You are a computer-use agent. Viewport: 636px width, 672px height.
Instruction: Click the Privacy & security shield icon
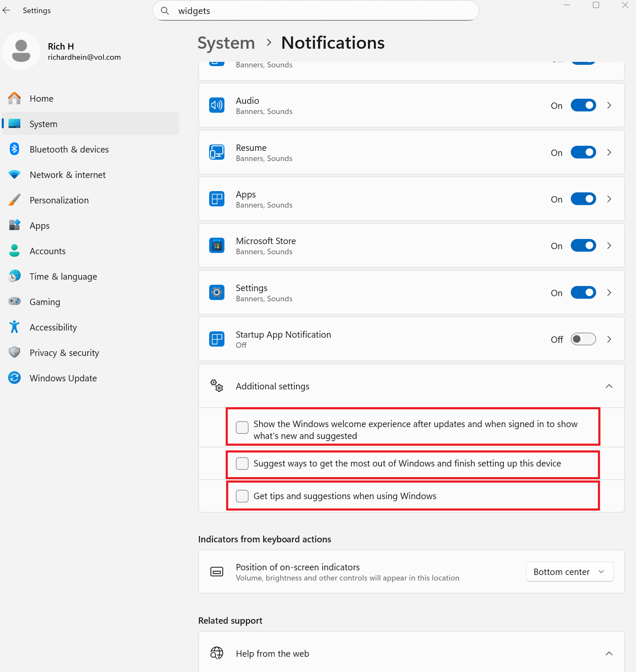click(14, 353)
